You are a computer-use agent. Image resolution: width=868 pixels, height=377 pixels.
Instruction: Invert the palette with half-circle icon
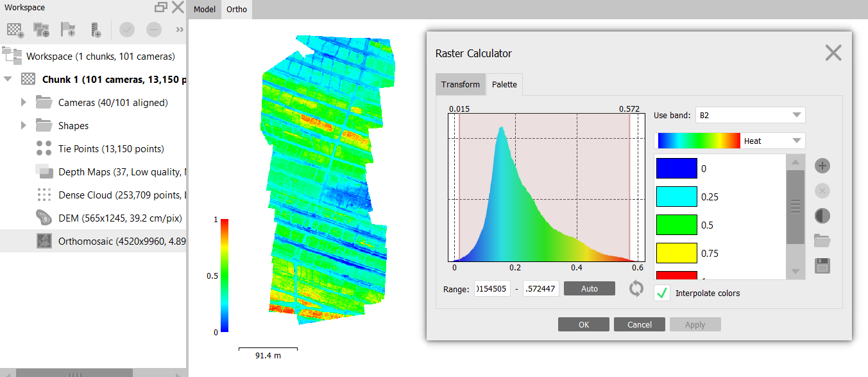tap(822, 216)
